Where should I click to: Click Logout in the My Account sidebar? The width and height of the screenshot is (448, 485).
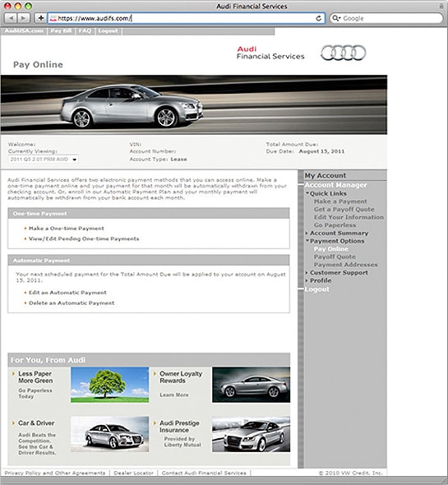click(316, 289)
